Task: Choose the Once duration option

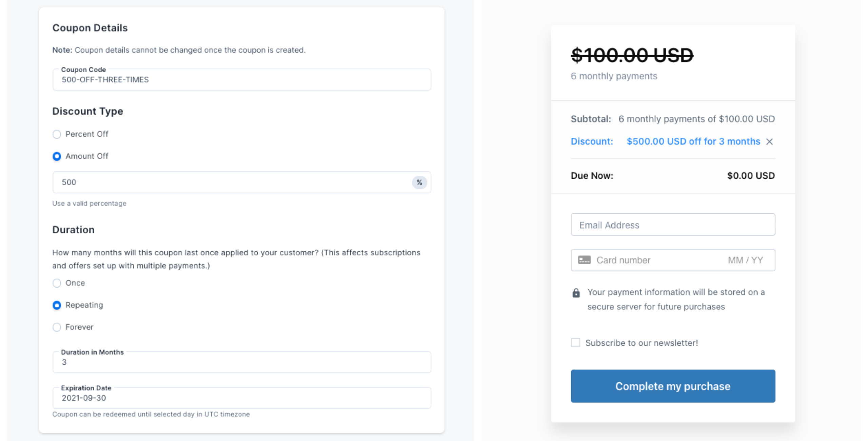Action: pyautogui.click(x=57, y=283)
